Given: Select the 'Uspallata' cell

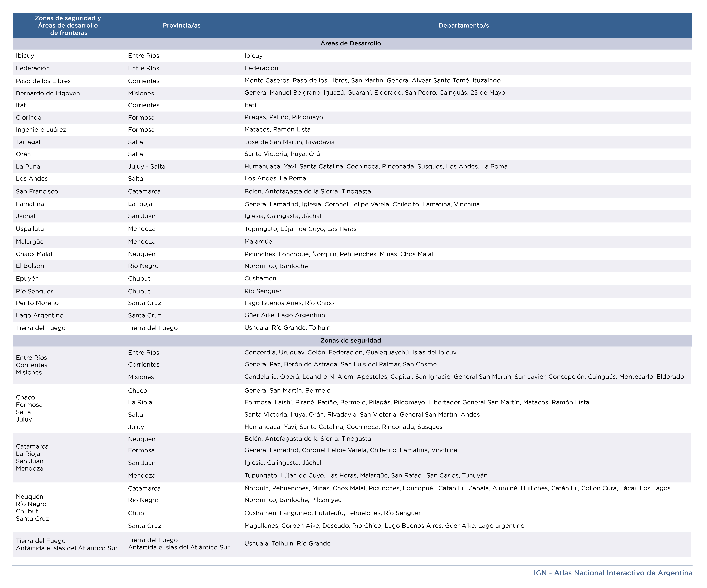Looking at the screenshot, I should (30, 229).
